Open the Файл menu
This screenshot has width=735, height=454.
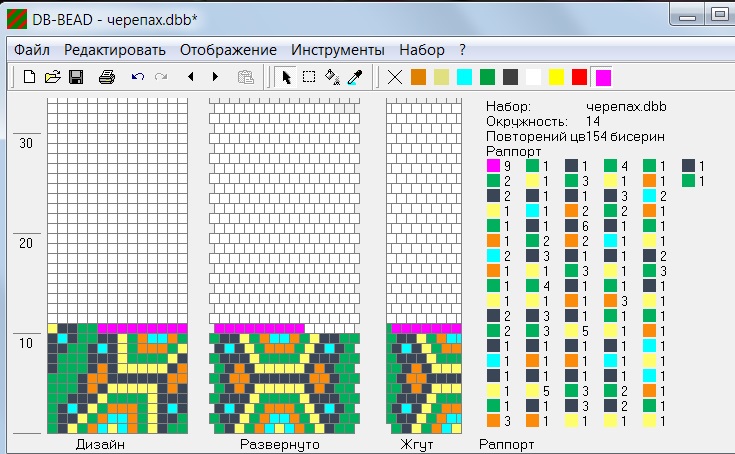[32, 49]
